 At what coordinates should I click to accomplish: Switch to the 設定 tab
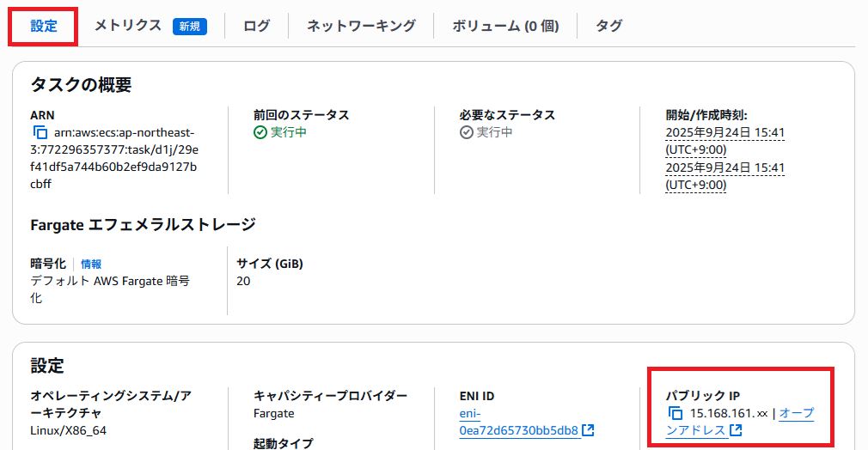44,26
